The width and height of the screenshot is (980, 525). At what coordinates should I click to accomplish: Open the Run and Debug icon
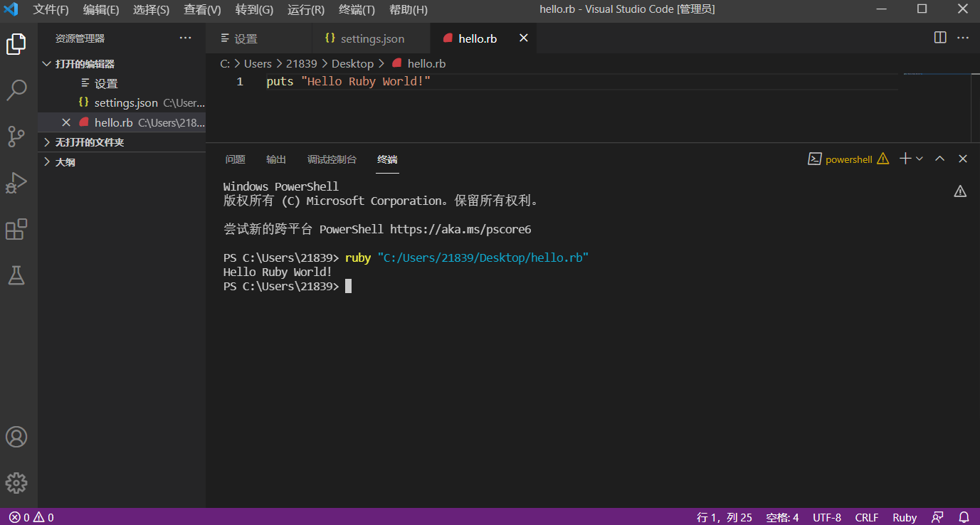pos(17,183)
